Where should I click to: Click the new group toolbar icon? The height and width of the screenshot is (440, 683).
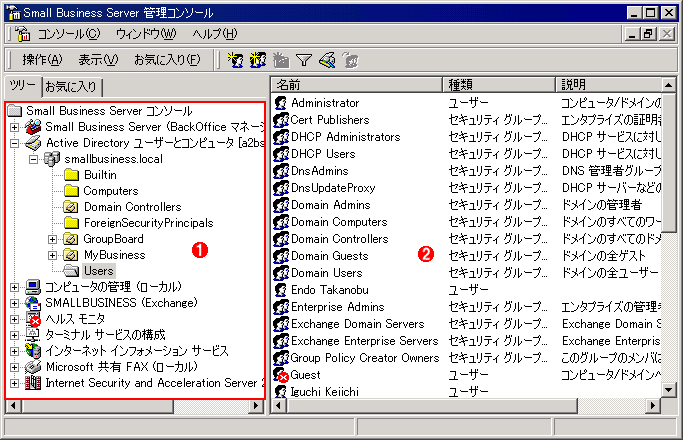258,60
